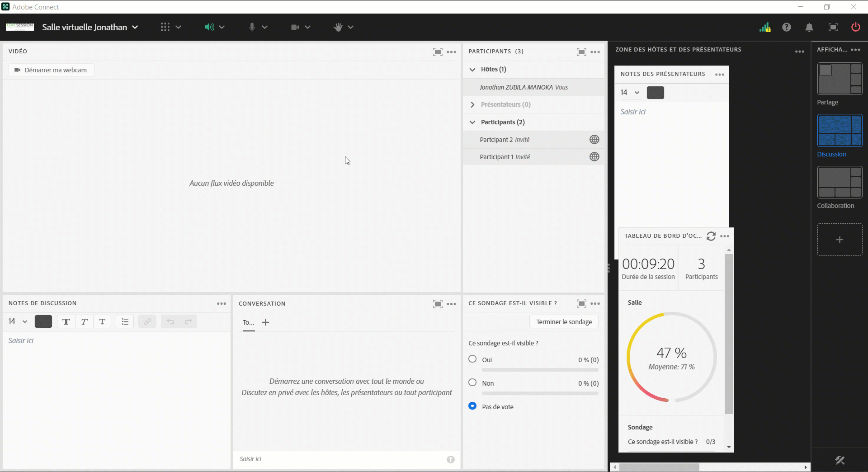Expand microphone options dropdown arrow
868x472 pixels.
[265, 27]
